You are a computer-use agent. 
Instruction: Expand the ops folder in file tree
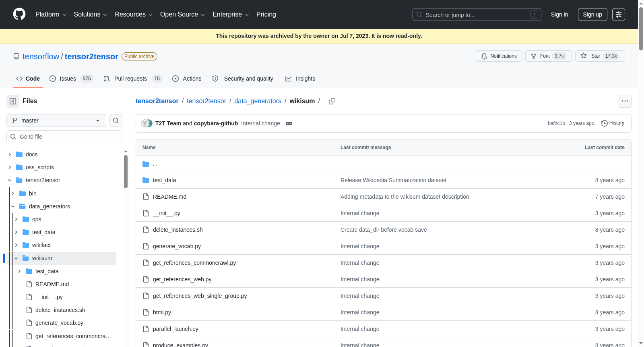point(16,219)
